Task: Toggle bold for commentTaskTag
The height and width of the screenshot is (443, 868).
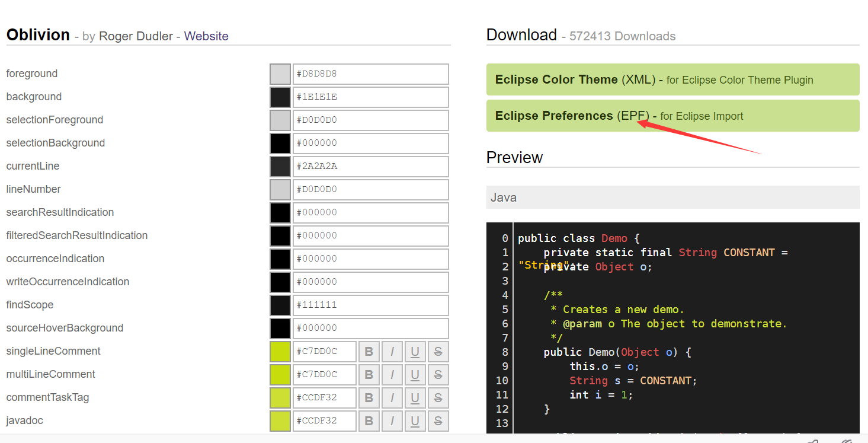Action: [369, 398]
